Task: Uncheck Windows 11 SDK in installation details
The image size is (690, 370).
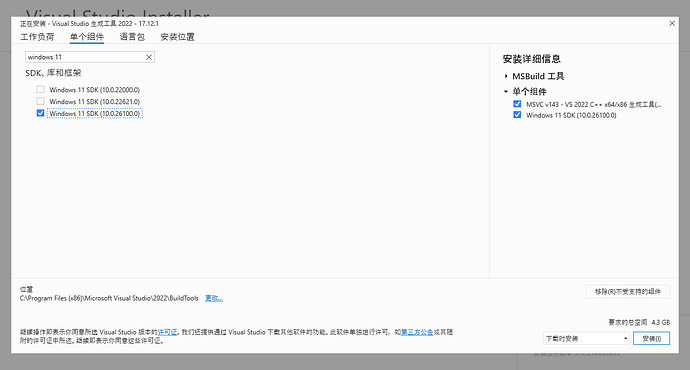Action: 517,115
